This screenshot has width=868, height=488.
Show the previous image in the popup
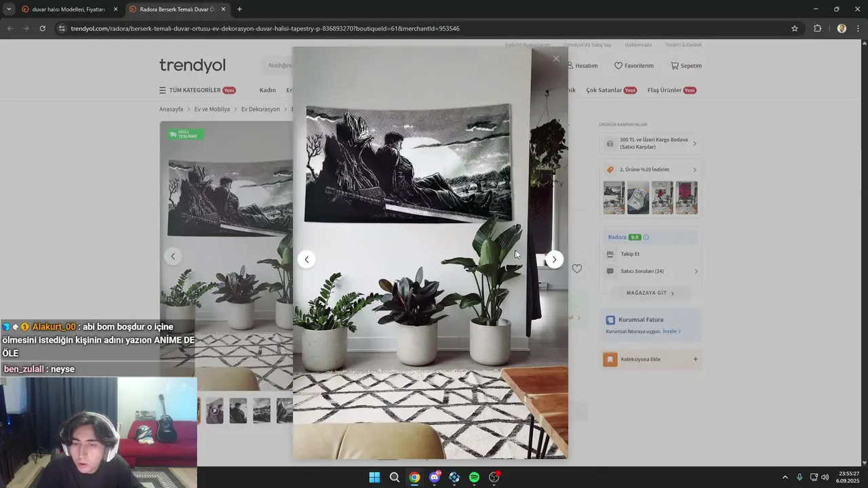(307, 260)
